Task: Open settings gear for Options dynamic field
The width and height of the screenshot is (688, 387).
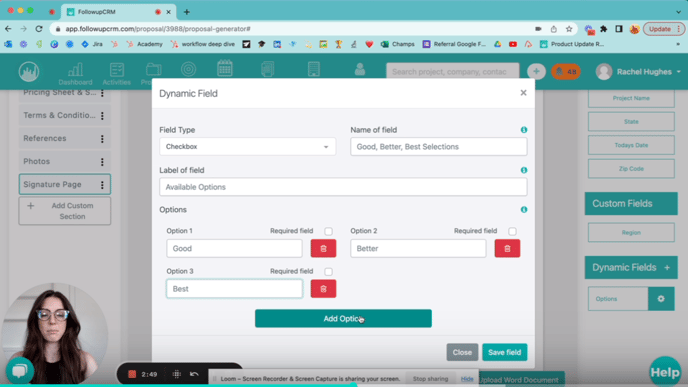Action: point(661,299)
